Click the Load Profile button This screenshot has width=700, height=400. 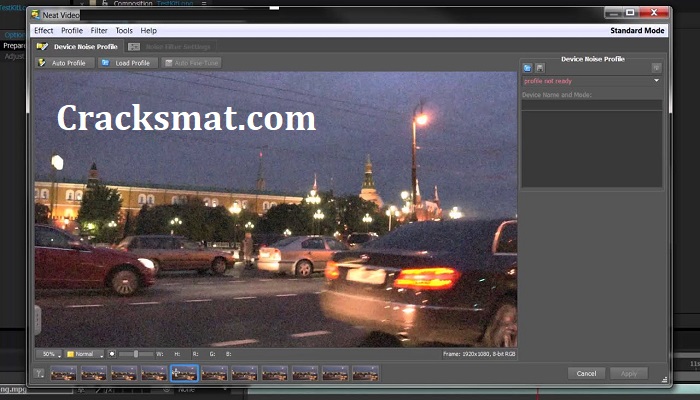coord(128,63)
